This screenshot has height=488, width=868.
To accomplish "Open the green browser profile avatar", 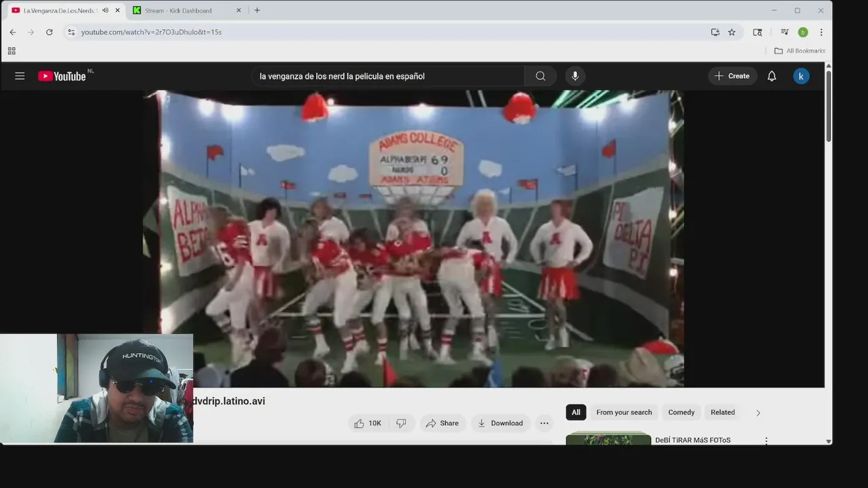I will (x=803, y=32).
